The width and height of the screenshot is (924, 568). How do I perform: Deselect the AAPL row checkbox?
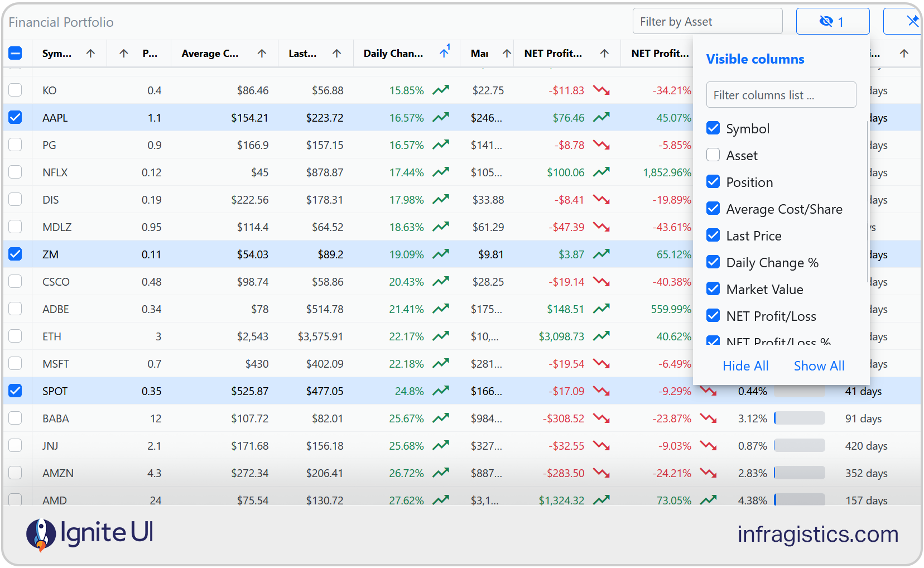tap(15, 117)
